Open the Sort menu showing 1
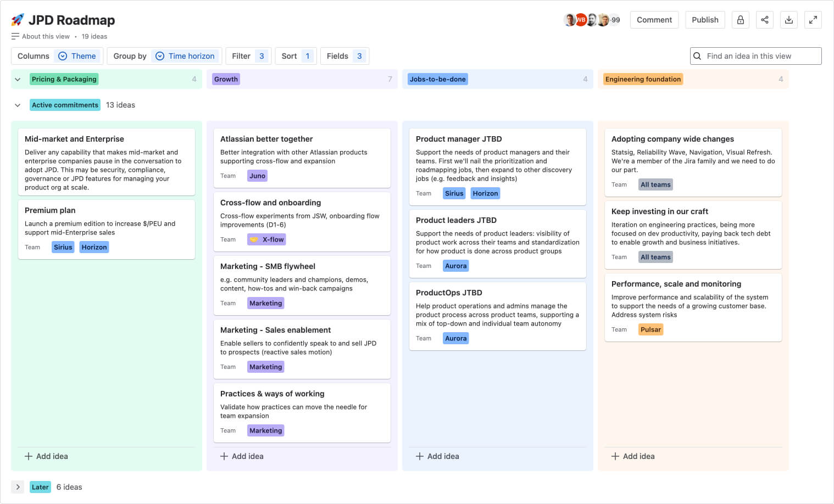The width and height of the screenshot is (834, 504). click(x=296, y=56)
